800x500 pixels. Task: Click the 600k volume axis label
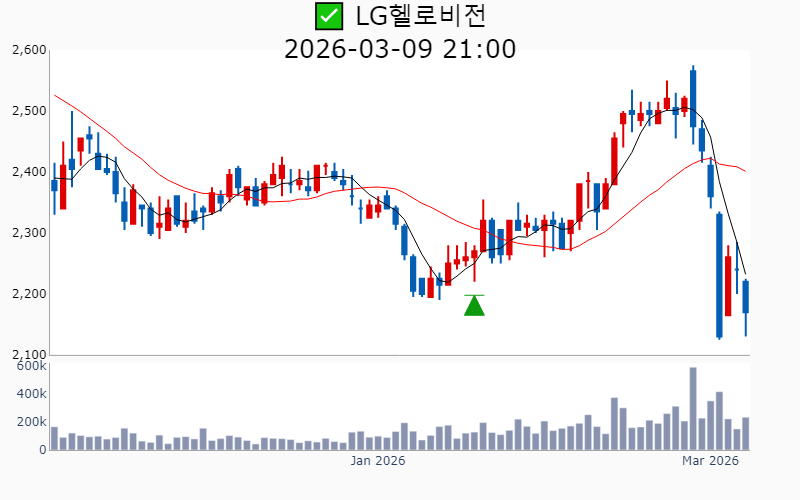point(31,367)
